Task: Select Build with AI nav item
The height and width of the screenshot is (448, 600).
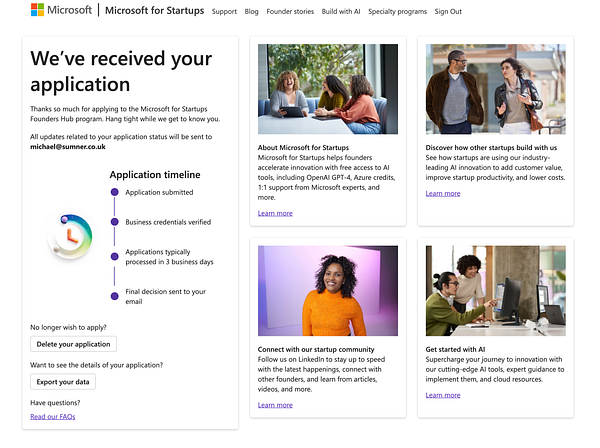Action: pyautogui.click(x=341, y=11)
